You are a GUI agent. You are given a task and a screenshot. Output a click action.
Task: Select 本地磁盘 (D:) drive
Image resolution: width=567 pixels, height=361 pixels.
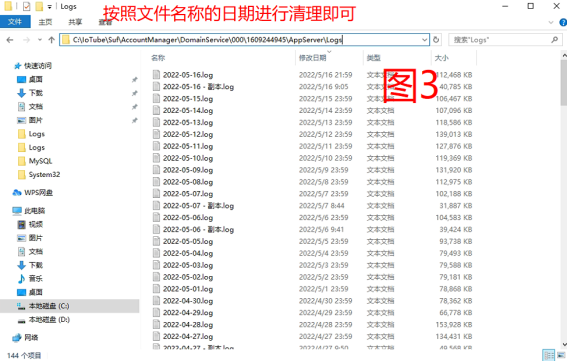(x=49, y=320)
